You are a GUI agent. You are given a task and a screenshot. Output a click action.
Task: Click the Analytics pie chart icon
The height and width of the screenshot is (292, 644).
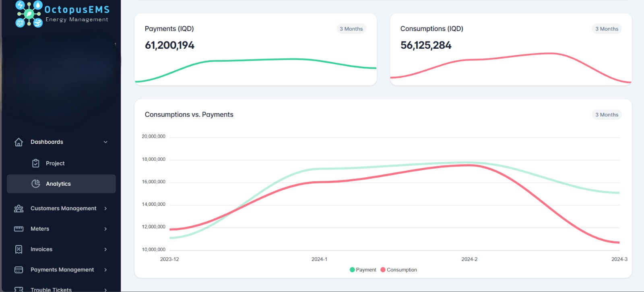click(36, 184)
